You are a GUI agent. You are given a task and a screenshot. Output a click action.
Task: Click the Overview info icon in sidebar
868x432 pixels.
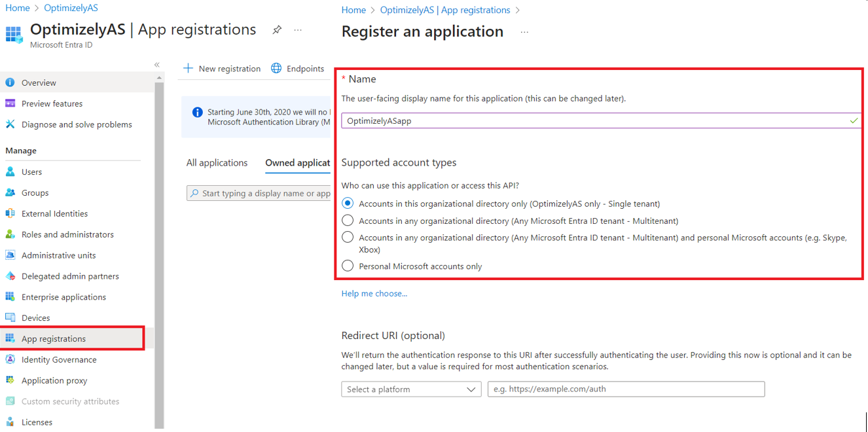10,82
